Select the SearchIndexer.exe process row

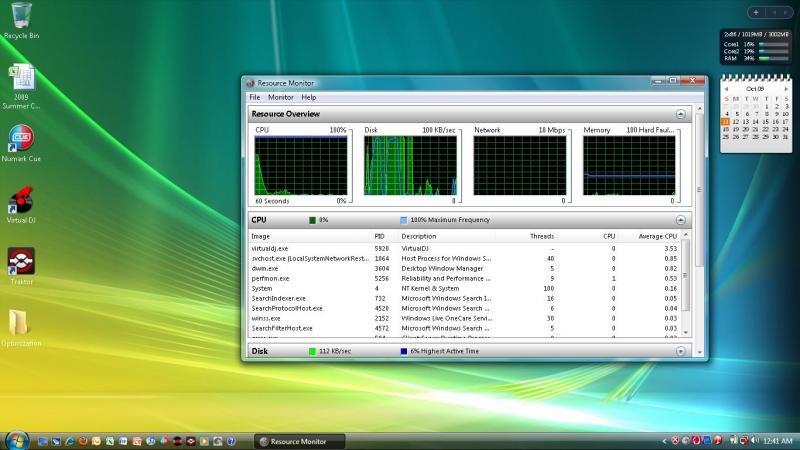point(464,298)
